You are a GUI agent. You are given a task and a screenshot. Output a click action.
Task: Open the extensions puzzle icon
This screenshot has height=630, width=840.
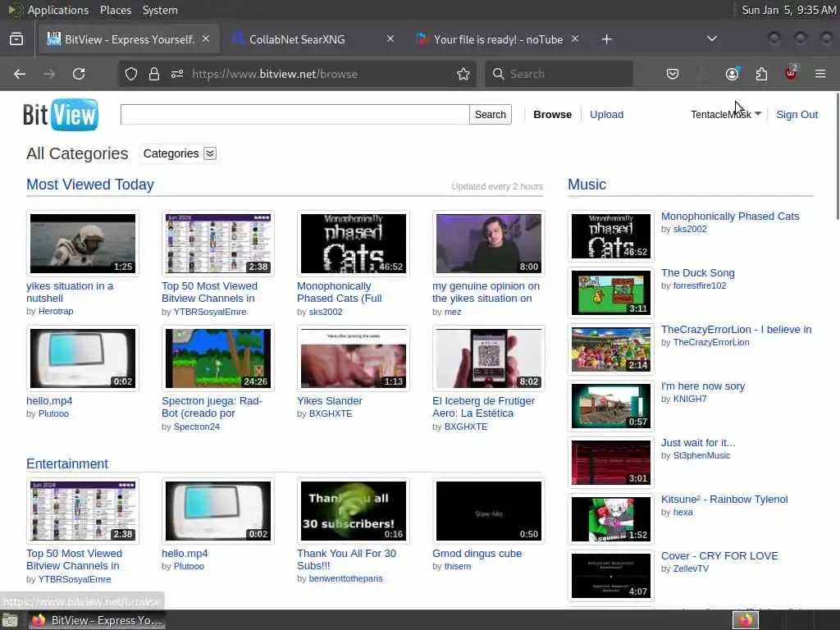coord(761,74)
